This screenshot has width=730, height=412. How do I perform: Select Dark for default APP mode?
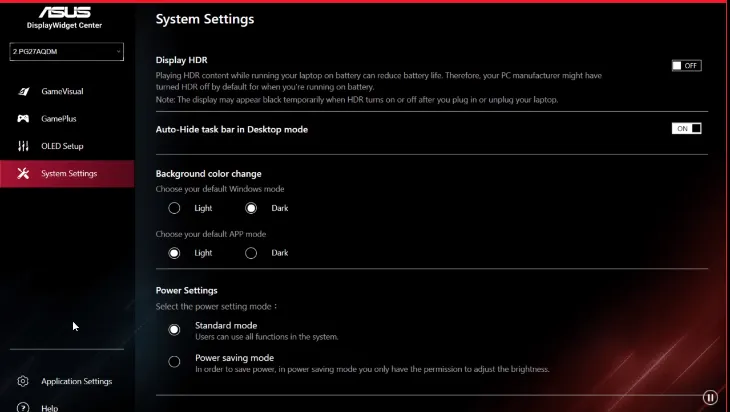tap(251, 253)
